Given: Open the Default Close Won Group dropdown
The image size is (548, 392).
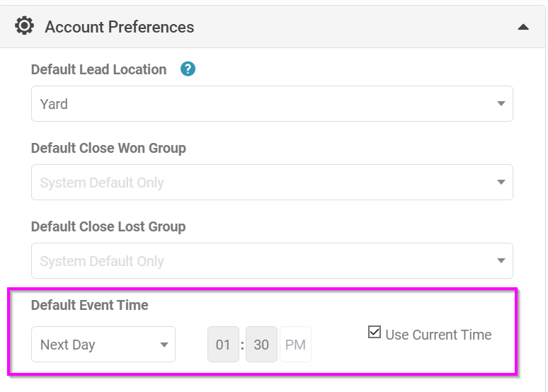Looking at the screenshot, I should (272, 182).
